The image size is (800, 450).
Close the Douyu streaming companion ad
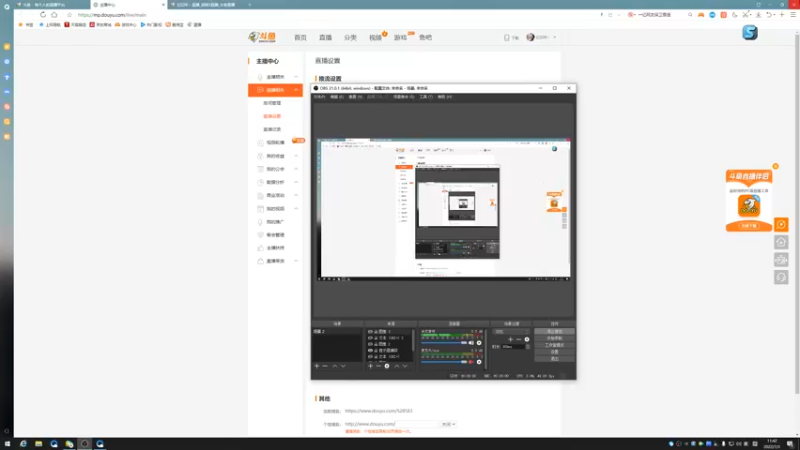click(x=776, y=166)
